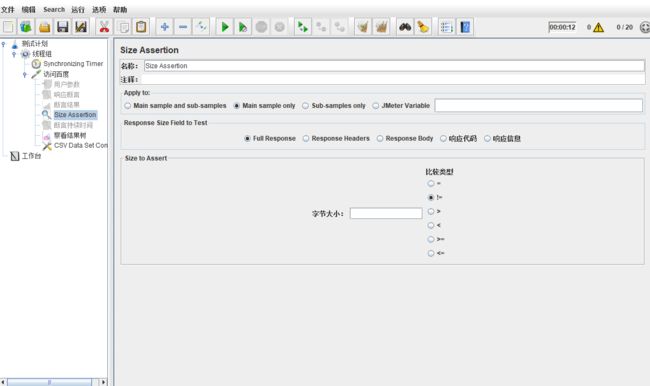Open the 帮助 menu

[120, 10]
